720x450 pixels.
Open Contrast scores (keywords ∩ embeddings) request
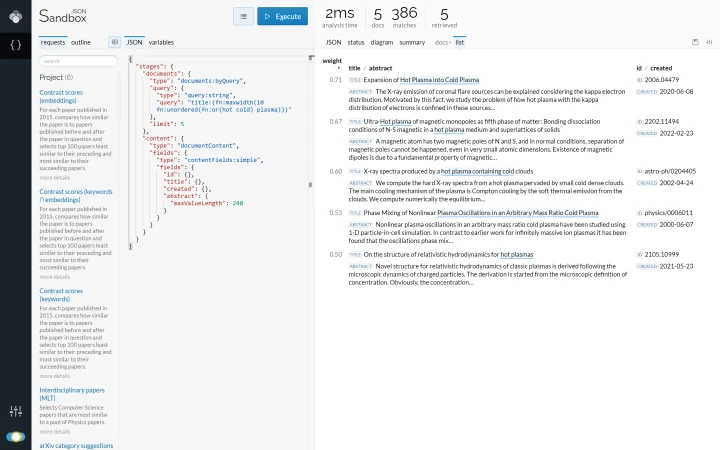click(76, 196)
